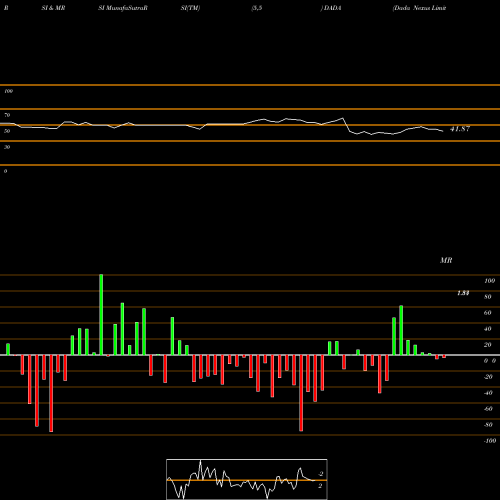Click the '(5,5' parameter text in header
Viewport: 500px width, 500px height.
(x=257, y=8)
